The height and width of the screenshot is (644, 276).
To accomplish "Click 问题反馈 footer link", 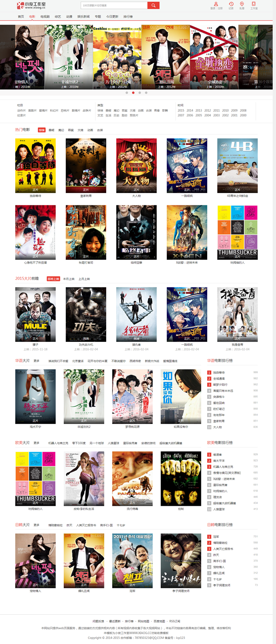I will 98,621.
